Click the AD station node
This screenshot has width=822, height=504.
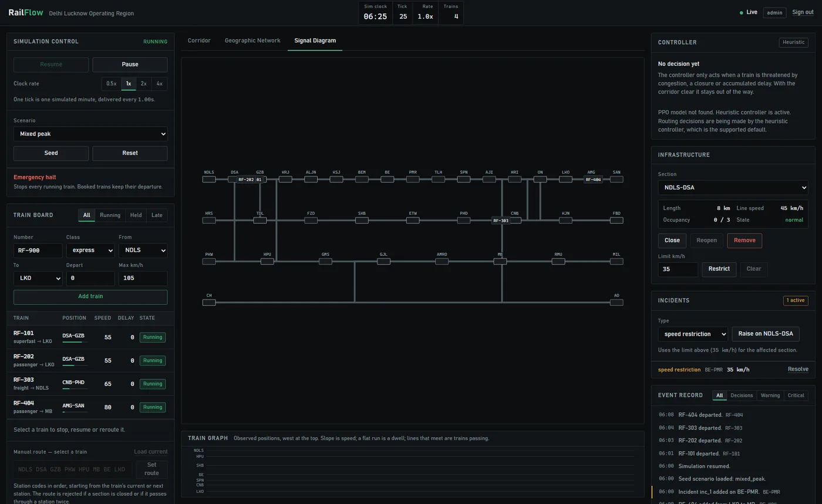point(616,303)
